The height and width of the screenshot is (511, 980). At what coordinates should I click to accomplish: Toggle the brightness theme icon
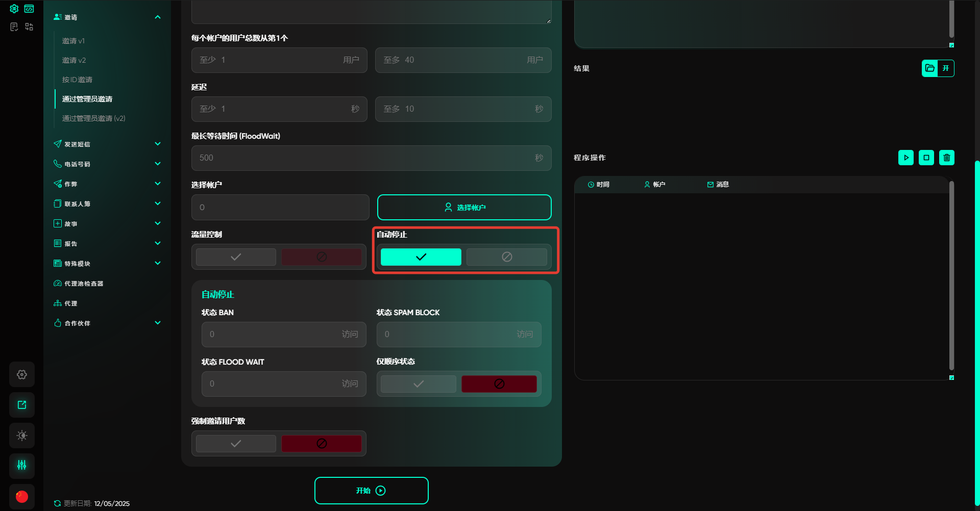[22, 436]
